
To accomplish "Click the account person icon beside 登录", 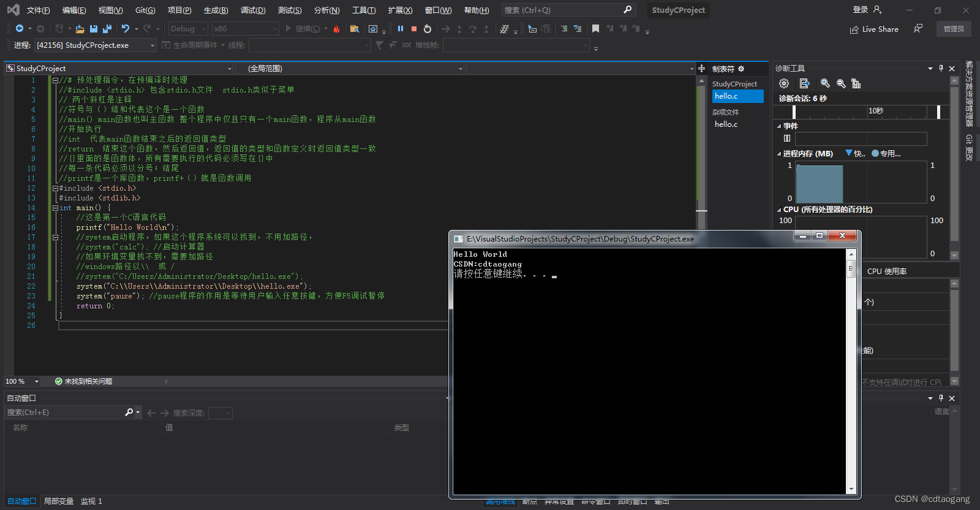I will pos(878,10).
